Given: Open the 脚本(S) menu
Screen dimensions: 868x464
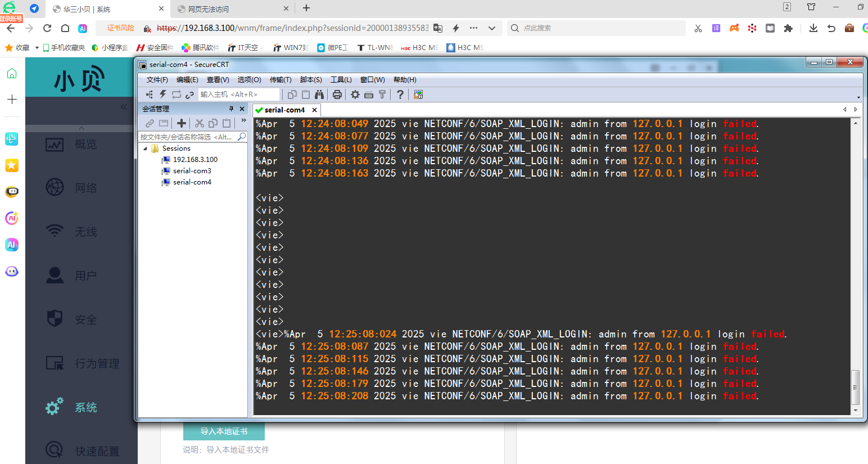Looking at the screenshot, I should 311,80.
